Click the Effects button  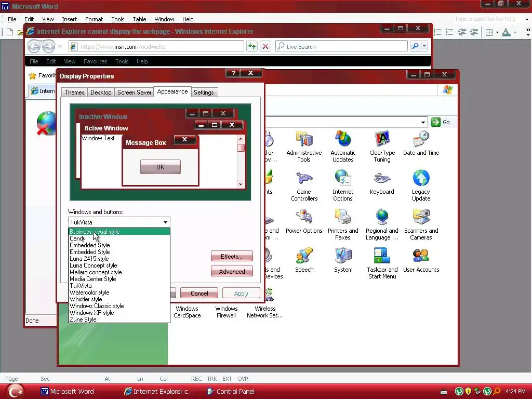click(232, 257)
